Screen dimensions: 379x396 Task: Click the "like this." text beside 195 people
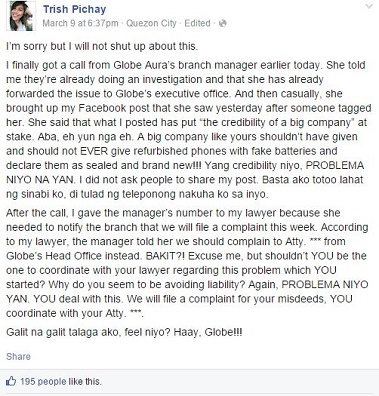coord(85,381)
